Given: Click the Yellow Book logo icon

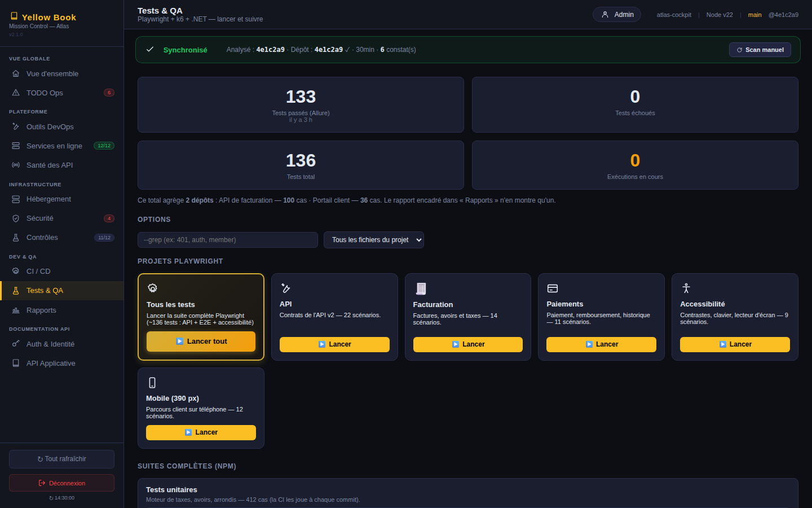Looking at the screenshot, I should pos(14,16).
